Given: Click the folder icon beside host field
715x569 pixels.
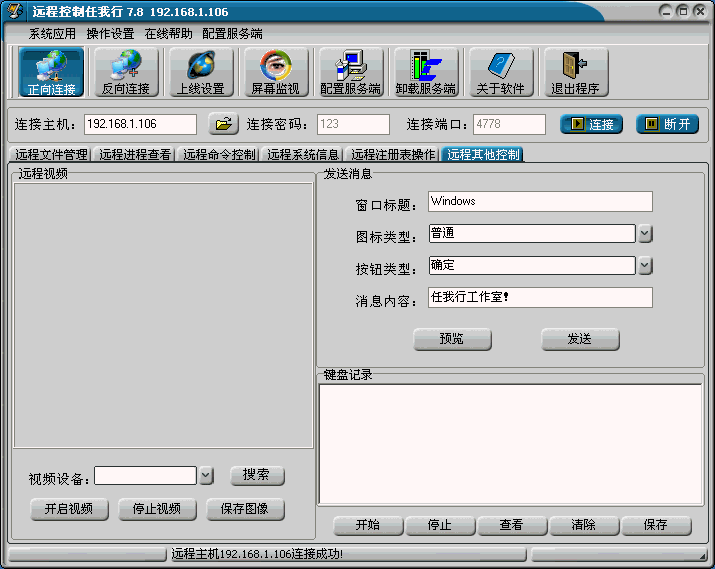Looking at the screenshot, I should click(223, 125).
